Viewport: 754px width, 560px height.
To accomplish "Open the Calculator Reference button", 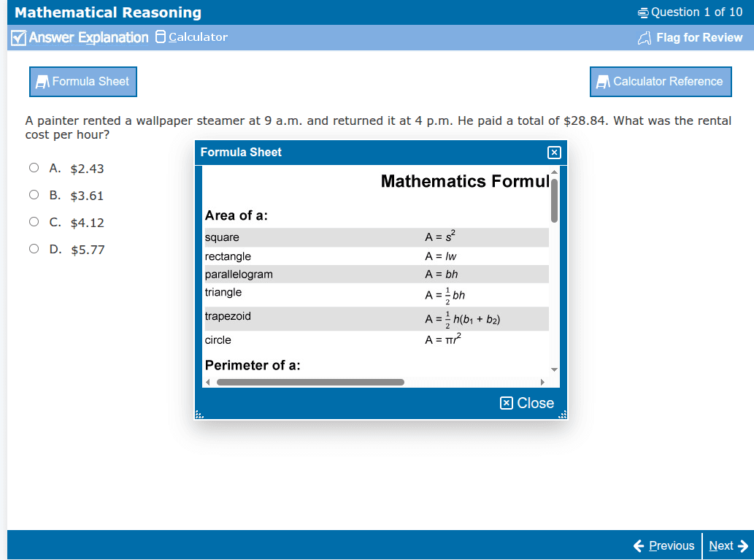I will pos(660,82).
